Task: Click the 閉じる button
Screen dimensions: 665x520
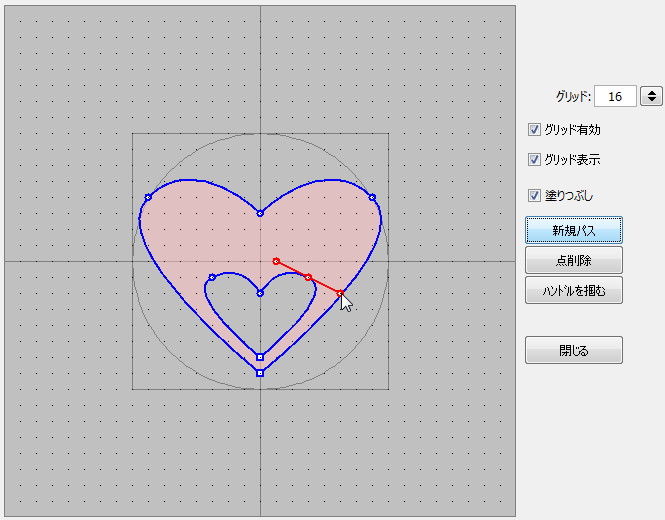Action: (574, 350)
